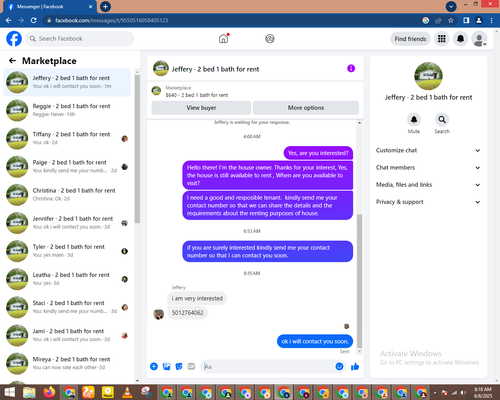
Task: Open the Groups icon in top navigation
Action: [270, 39]
